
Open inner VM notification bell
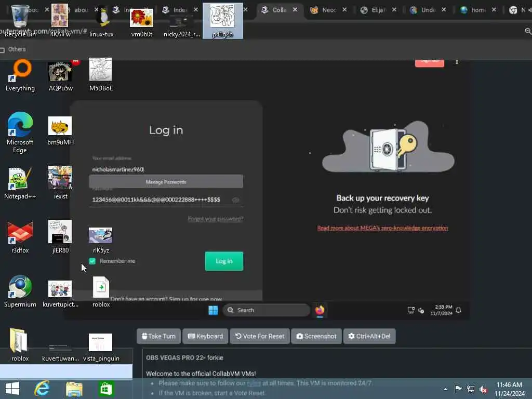[458, 310]
